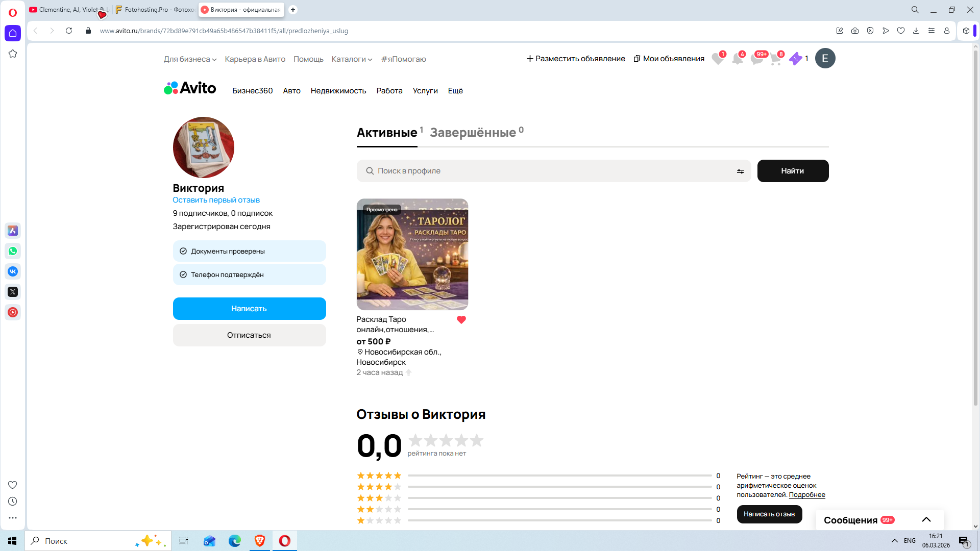Expand Каталоги dropdown menu
This screenshot has height=551, width=980.
coord(352,59)
